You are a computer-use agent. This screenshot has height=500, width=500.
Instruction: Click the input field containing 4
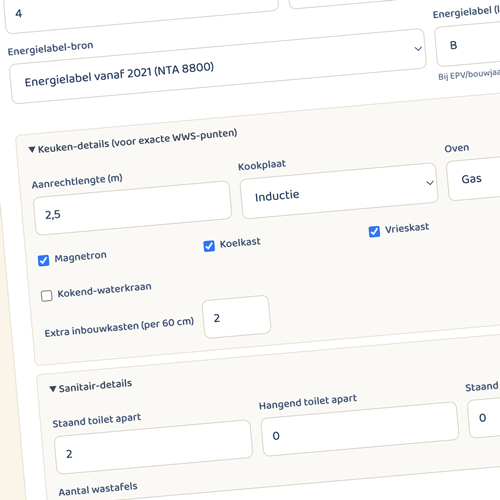tap(141, 12)
